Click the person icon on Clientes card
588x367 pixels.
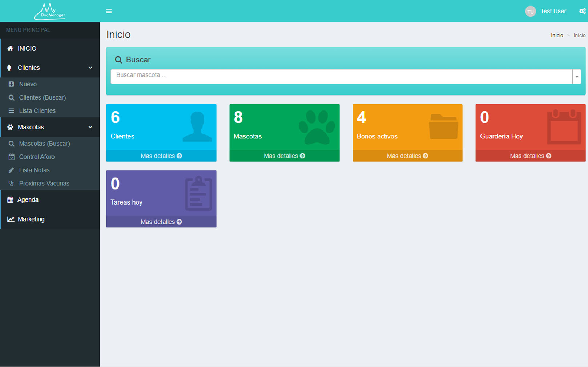[x=197, y=127]
